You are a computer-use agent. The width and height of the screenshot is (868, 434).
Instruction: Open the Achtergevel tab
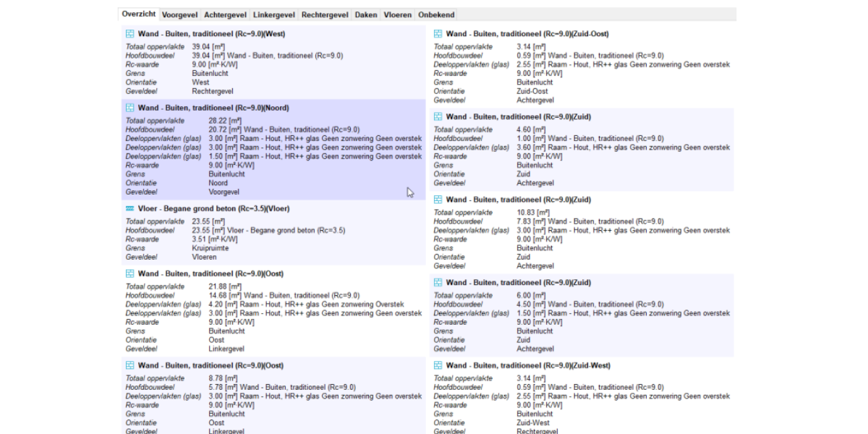225,14
